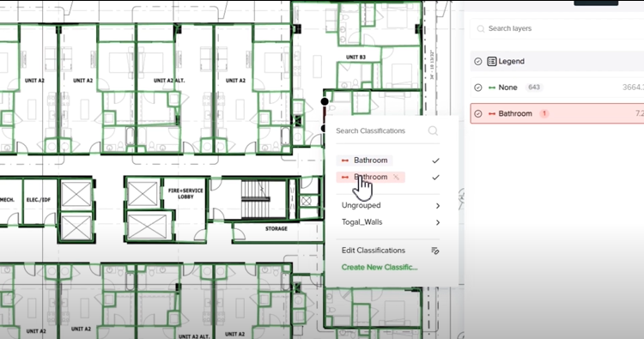Open the Ungrouped classification group
Screen dimensions: 644x339
[390, 205]
